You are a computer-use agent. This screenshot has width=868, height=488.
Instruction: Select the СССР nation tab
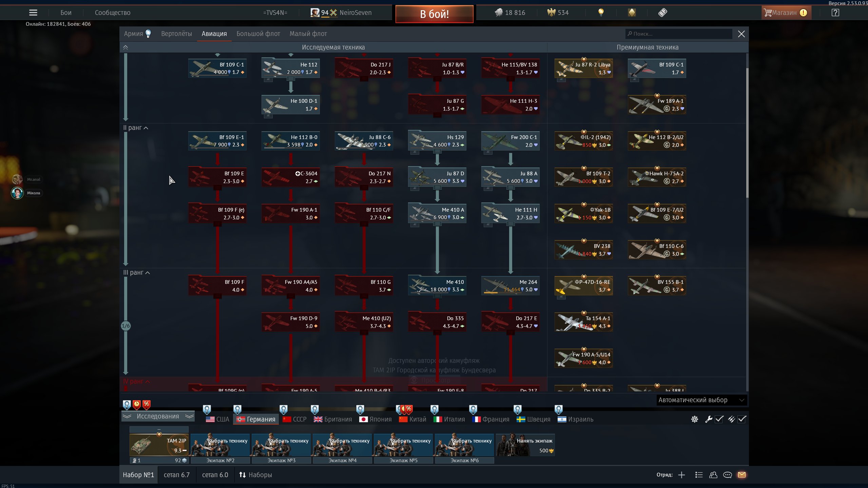coord(294,419)
